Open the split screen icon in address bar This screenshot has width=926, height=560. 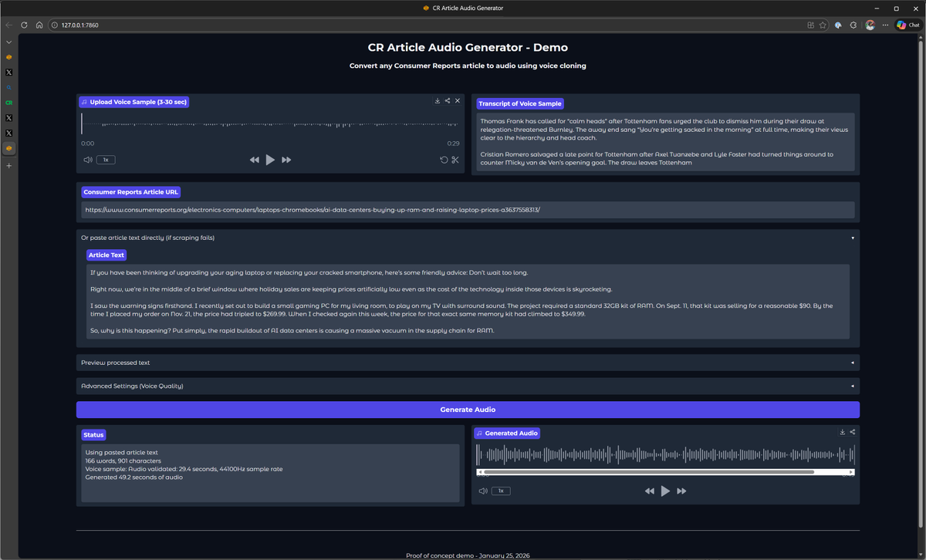810,25
